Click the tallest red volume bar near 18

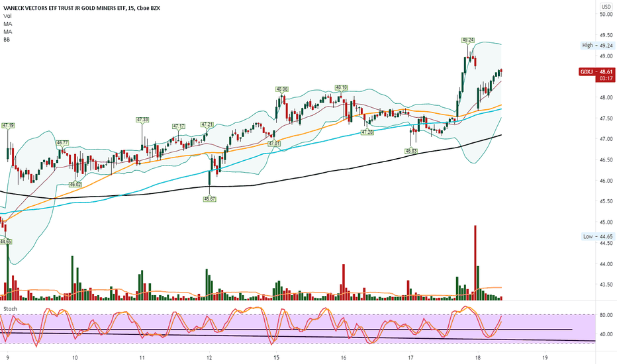pyautogui.click(x=475, y=263)
